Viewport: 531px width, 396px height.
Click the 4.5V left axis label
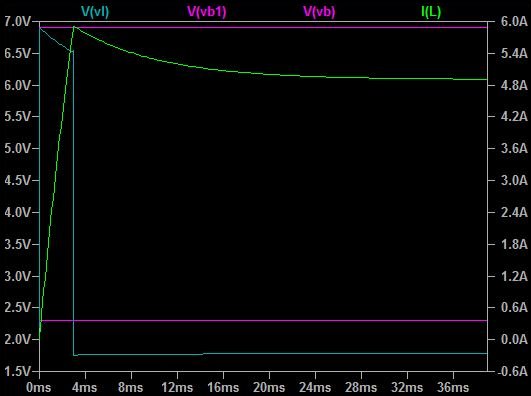[17, 180]
